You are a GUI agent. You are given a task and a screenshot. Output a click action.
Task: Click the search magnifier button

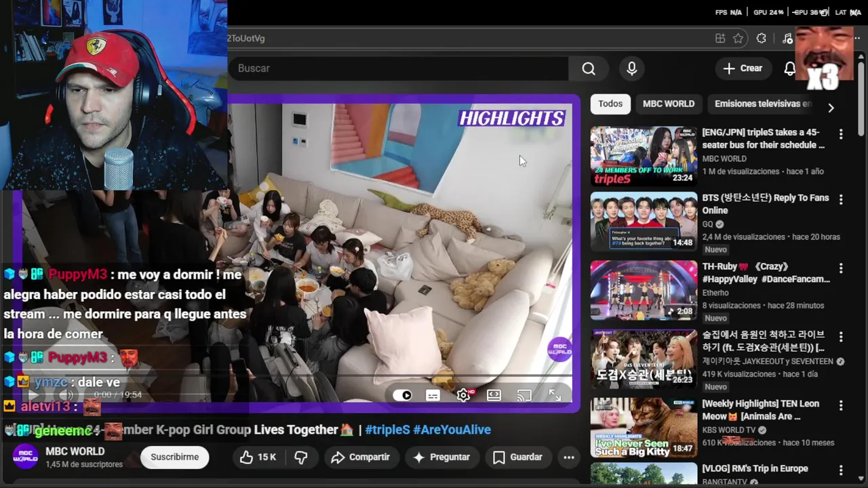coord(589,68)
